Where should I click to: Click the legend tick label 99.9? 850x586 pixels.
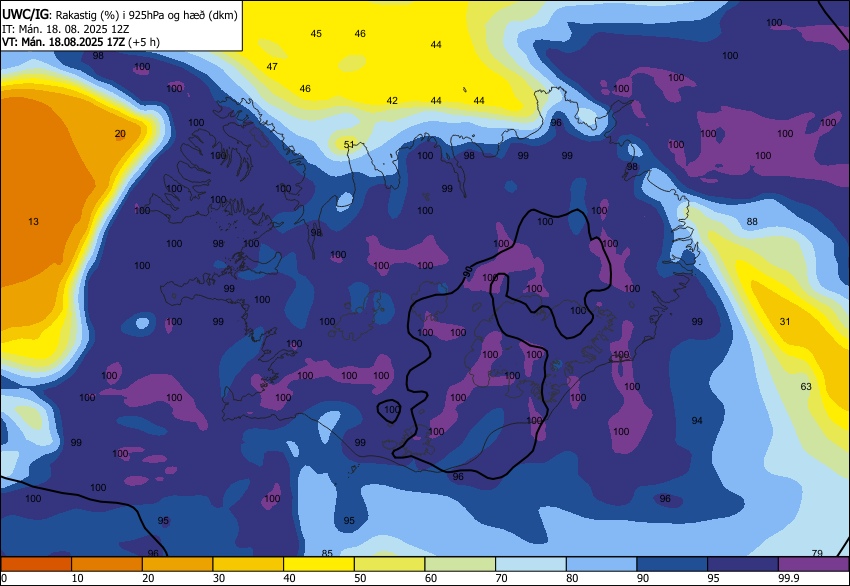click(x=789, y=578)
